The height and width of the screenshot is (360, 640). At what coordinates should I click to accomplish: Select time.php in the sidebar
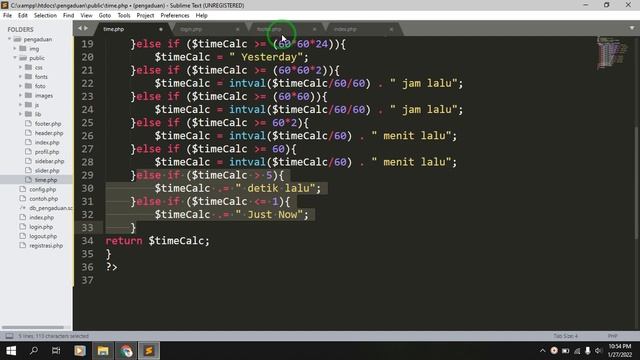[x=46, y=180]
